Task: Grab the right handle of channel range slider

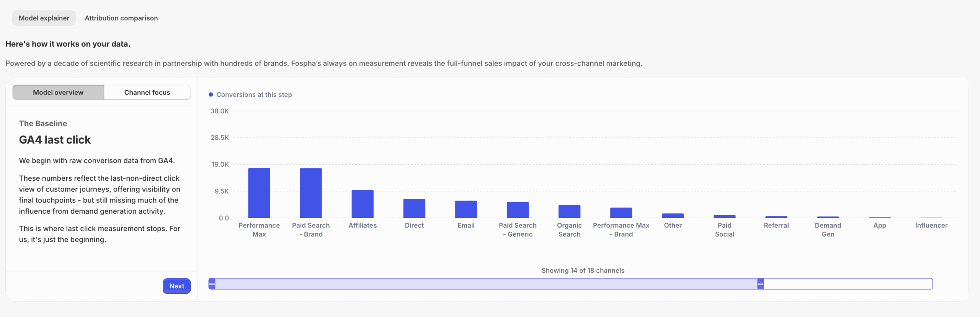Action: [x=760, y=284]
